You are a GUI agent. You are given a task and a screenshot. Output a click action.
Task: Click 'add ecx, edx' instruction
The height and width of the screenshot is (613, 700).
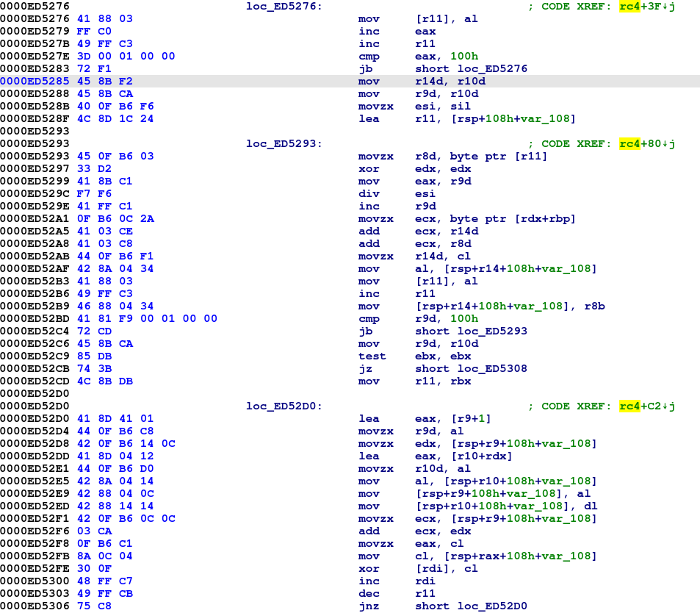pyautogui.click(x=414, y=531)
